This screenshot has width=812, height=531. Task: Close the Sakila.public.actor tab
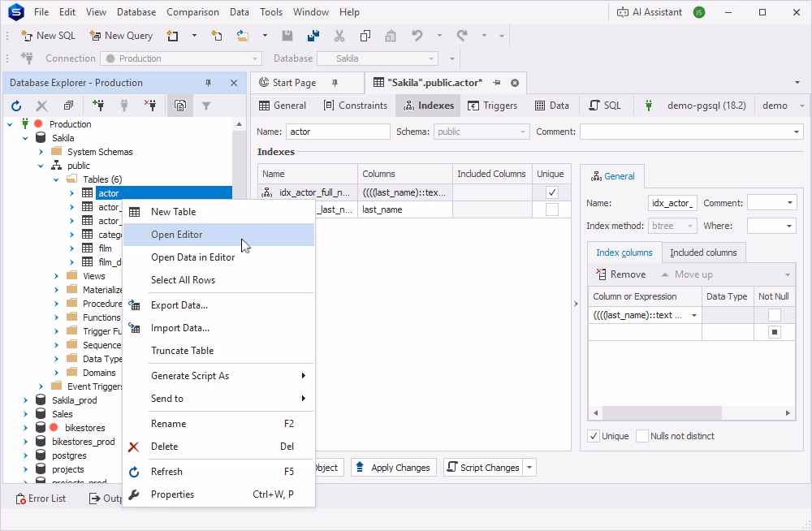pyautogui.click(x=515, y=83)
